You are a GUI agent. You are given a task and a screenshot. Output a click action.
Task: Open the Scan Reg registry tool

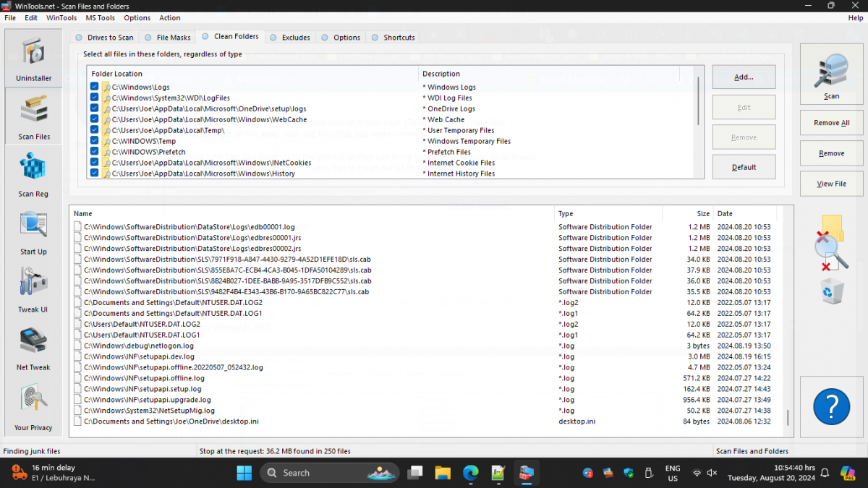[33, 174]
